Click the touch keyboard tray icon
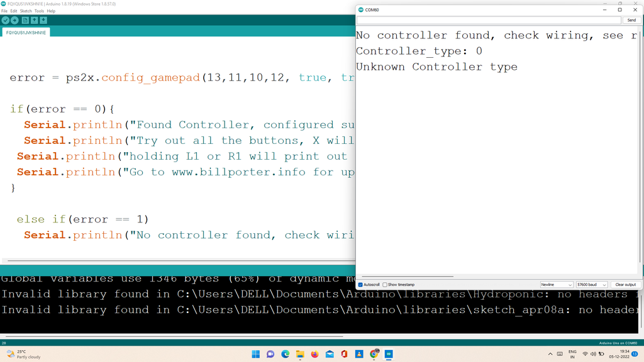The height and width of the screenshot is (362, 644). tap(560, 354)
